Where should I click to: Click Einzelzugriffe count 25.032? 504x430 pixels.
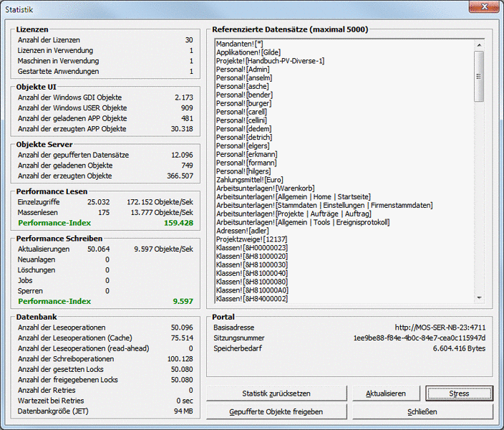[x=98, y=202]
